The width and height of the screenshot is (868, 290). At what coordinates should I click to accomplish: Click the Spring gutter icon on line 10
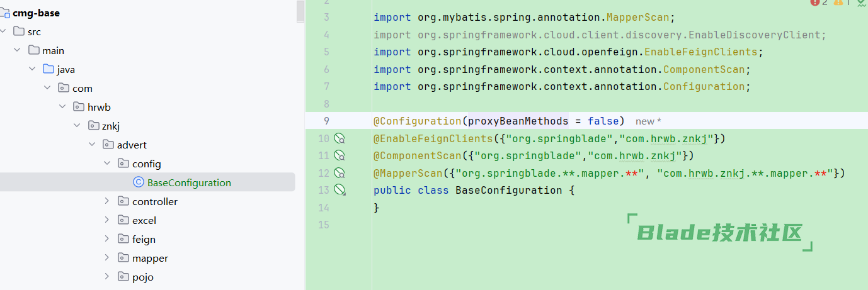pos(340,138)
